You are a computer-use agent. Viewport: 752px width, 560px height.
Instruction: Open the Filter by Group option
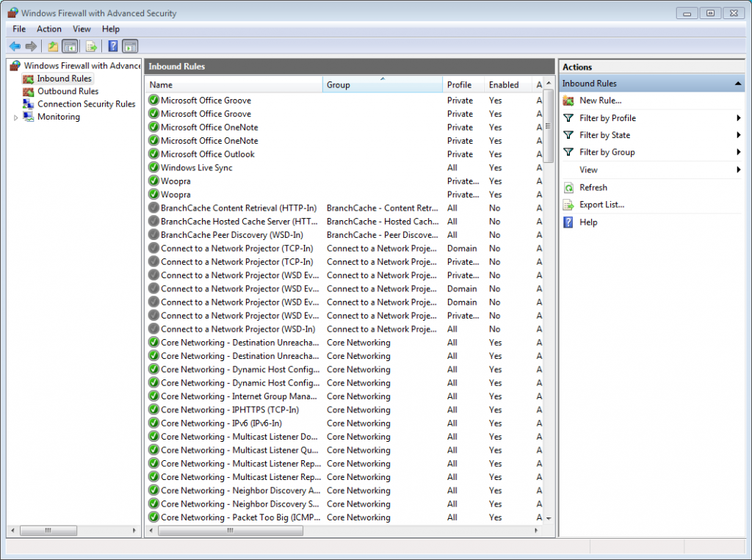[606, 152]
